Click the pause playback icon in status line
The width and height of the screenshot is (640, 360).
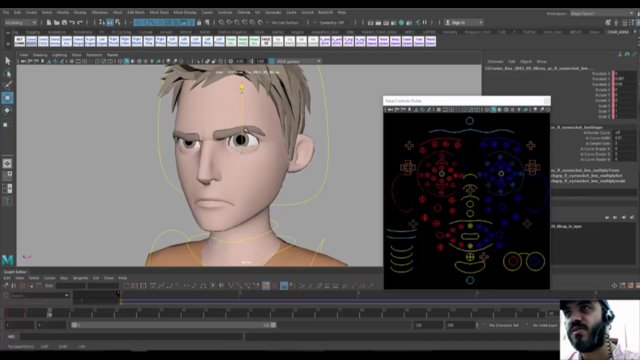[425, 22]
